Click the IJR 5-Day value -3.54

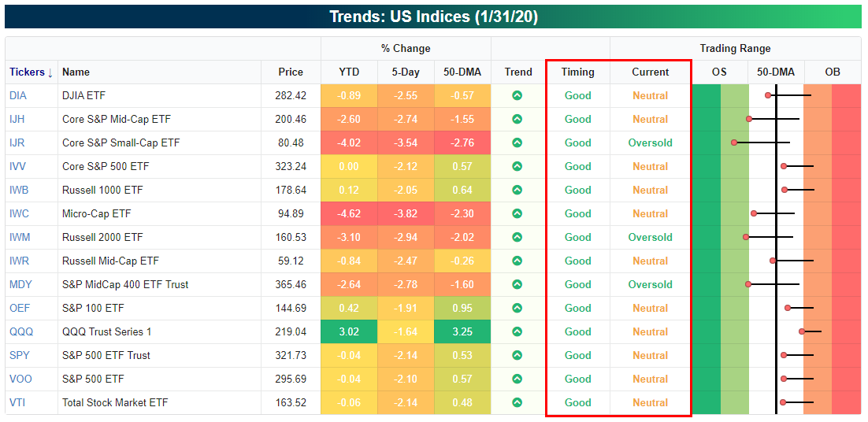point(406,143)
